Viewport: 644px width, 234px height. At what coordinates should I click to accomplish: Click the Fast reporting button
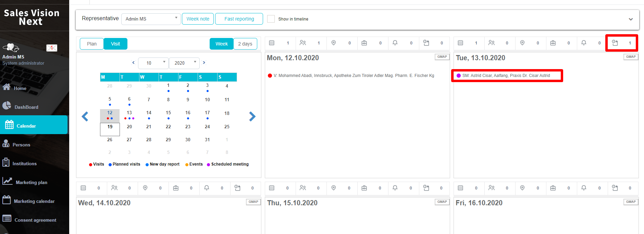(x=239, y=19)
